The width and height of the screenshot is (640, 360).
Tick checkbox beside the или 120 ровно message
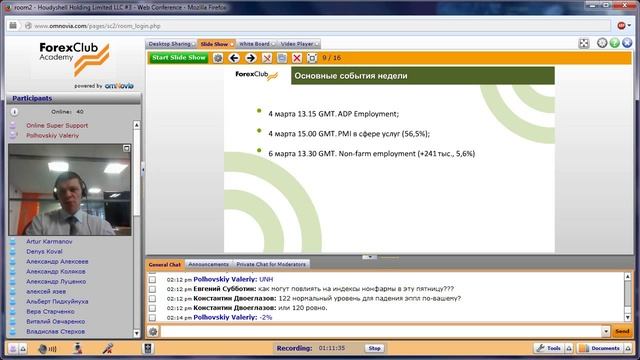click(152, 308)
